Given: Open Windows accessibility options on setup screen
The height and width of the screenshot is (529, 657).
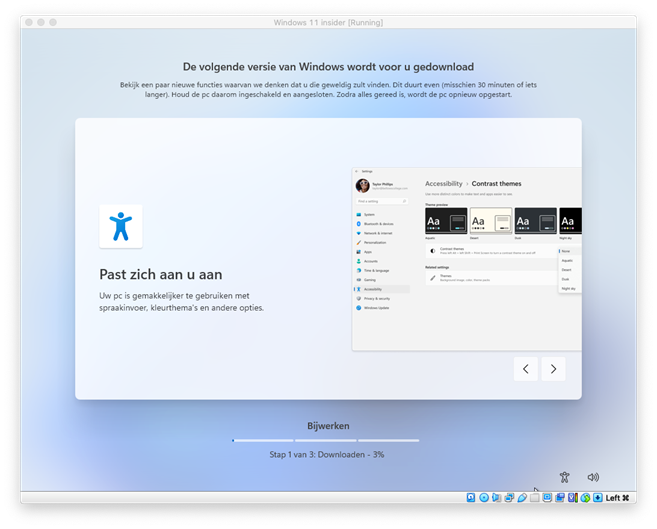Looking at the screenshot, I should pos(564,477).
